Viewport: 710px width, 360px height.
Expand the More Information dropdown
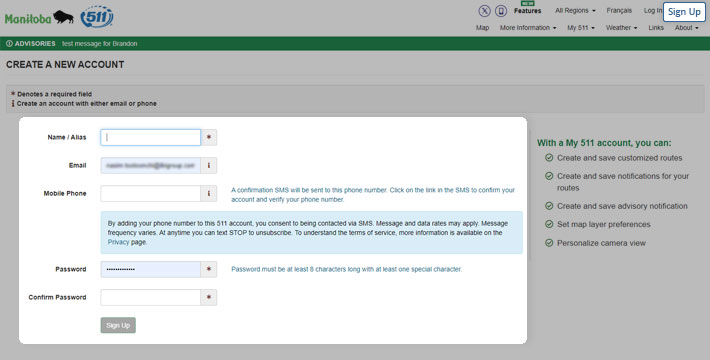pyautogui.click(x=528, y=28)
